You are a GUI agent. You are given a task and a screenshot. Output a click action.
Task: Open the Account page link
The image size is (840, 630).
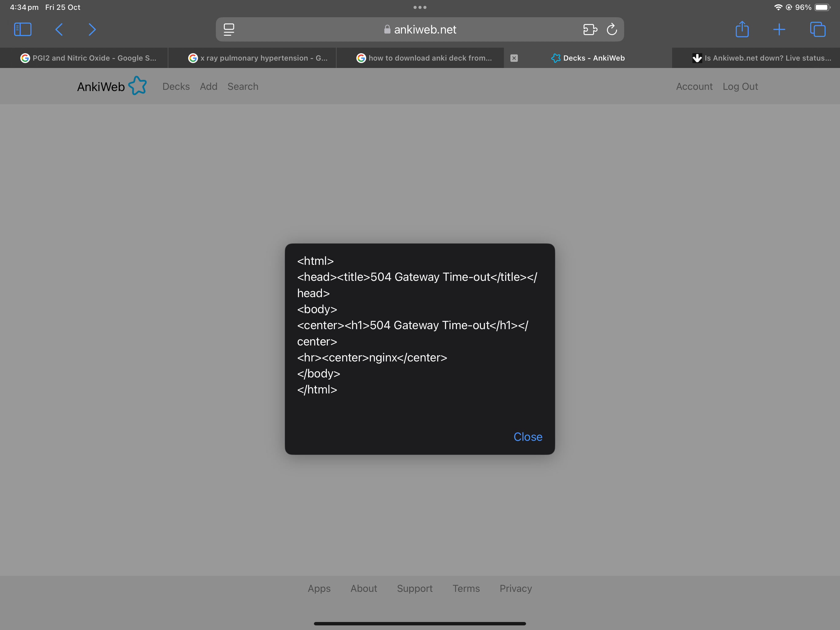pos(694,87)
